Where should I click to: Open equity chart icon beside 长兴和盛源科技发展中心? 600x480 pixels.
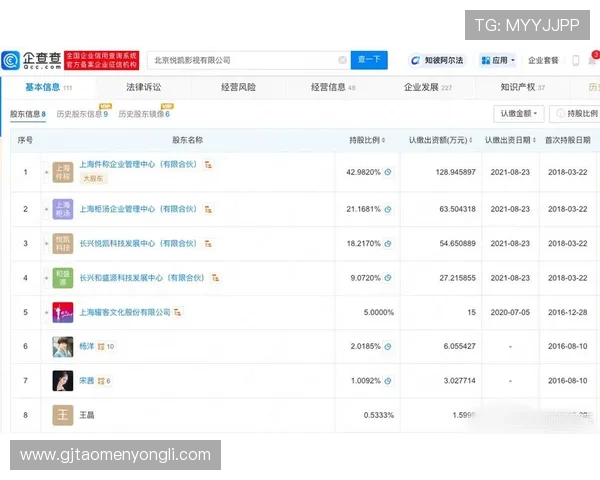(x=216, y=278)
